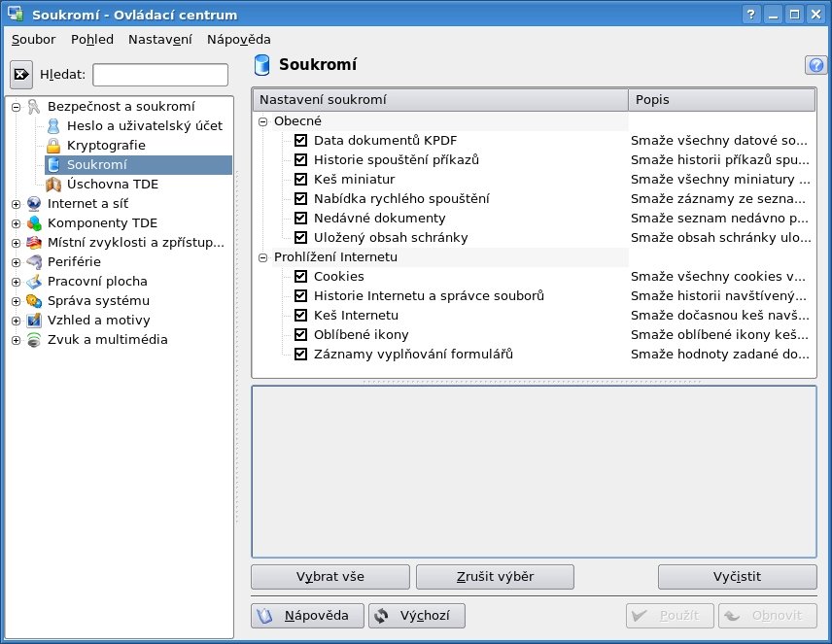
Task: Select Heslo a uživatelský účet entry
Action: tap(144, 126)
